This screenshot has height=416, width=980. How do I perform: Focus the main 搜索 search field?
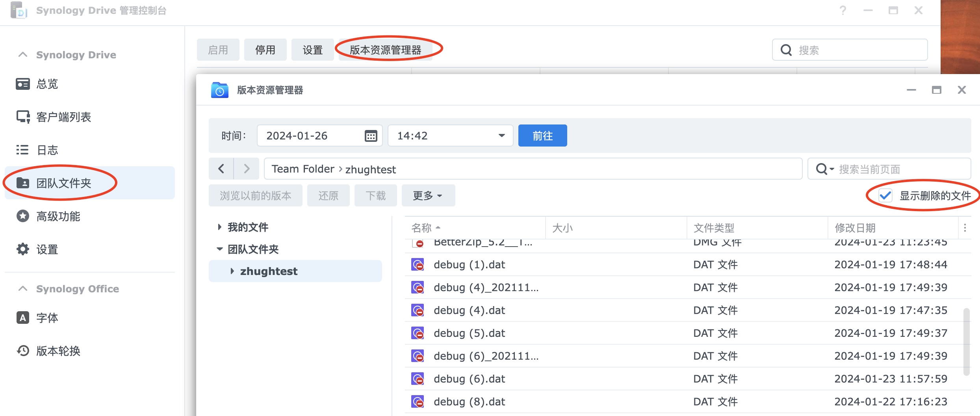pyautogui.click(x=850, y=50)
